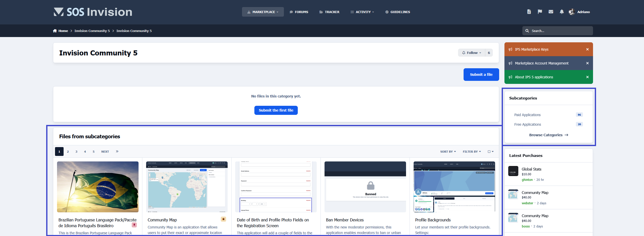Viewport: 644px width, 236px height.
Task: Toggle the select-all checkbox dropdown
Action: coord(490,152)
